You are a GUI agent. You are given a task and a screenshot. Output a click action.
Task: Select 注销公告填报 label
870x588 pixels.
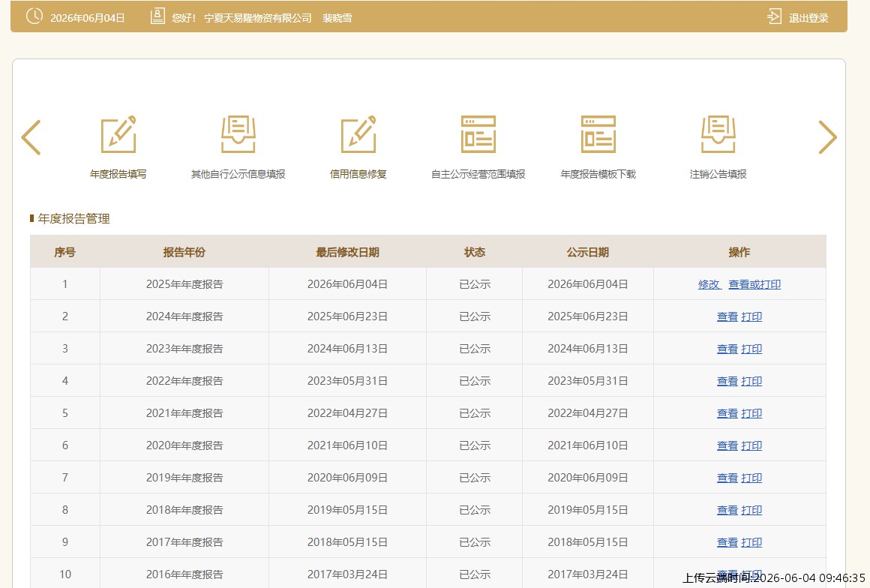[x=718, y=174]
